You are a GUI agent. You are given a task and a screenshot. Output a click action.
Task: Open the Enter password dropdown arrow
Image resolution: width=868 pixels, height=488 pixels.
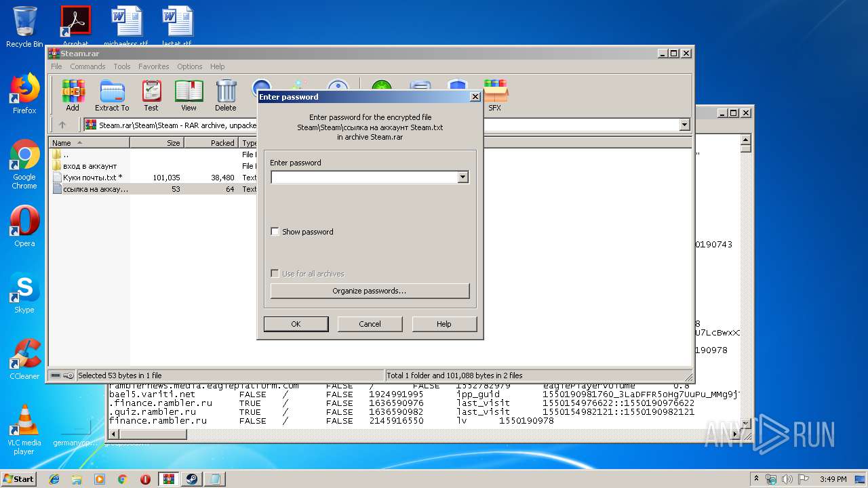(x=462, y=178)
